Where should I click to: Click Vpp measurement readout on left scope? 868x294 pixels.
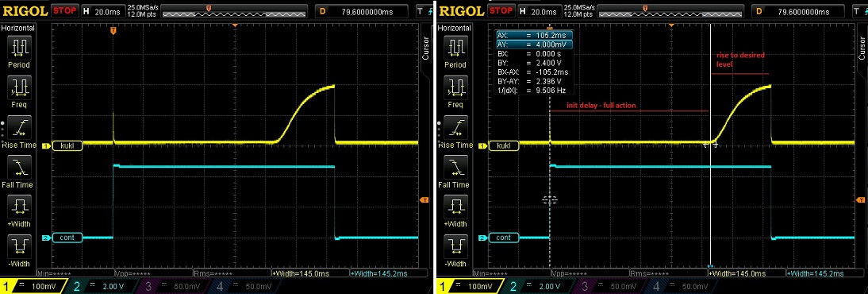(133, 274)
